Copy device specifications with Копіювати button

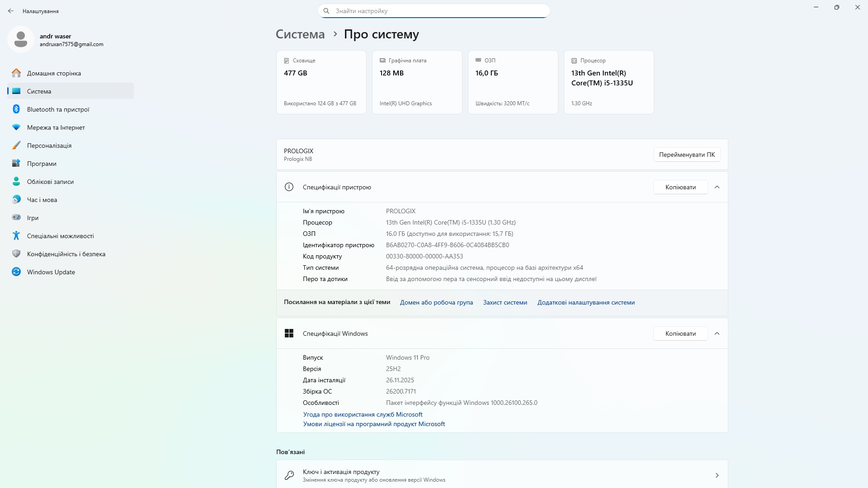(680, 187)
